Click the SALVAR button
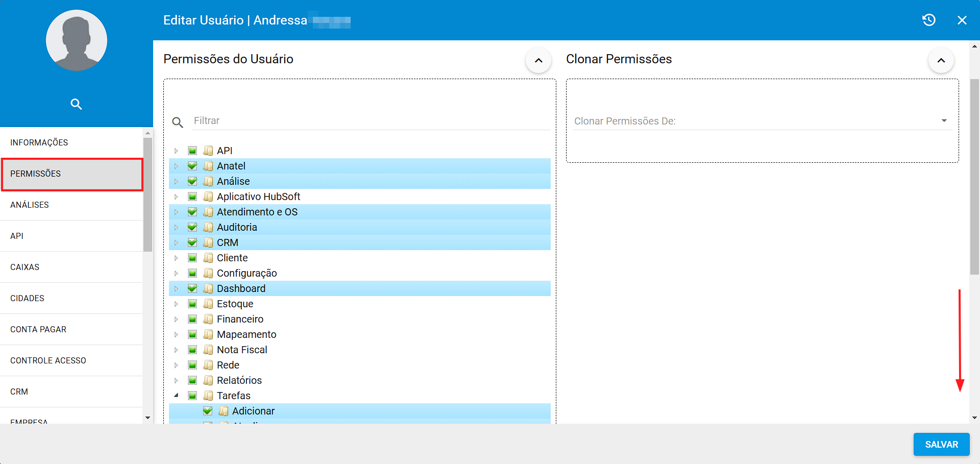 click(941, 444)
